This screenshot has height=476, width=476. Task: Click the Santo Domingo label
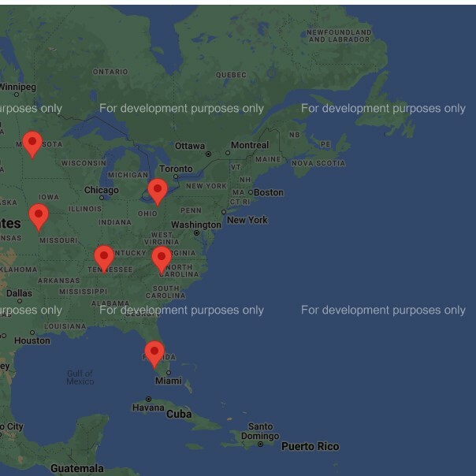pos(260,431)
